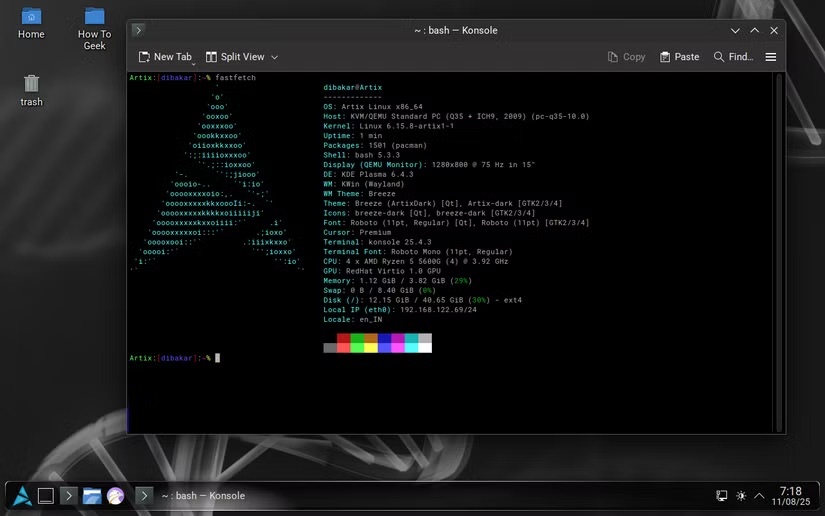Click the red swatch in the color palette
This screenshot has width=825, height=516.
click(x=344, y=338)
